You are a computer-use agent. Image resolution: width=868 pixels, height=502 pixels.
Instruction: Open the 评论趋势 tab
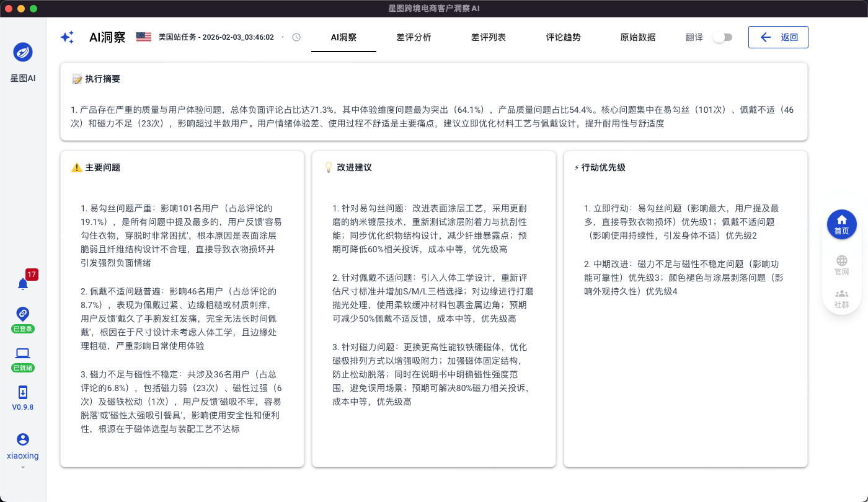coord(564,37)
